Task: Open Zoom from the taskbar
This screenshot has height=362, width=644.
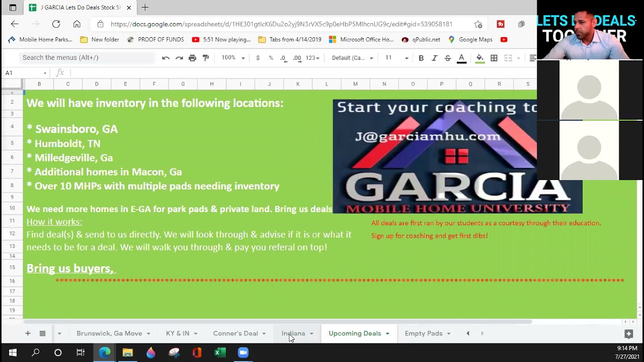Action: pos(243,352)
